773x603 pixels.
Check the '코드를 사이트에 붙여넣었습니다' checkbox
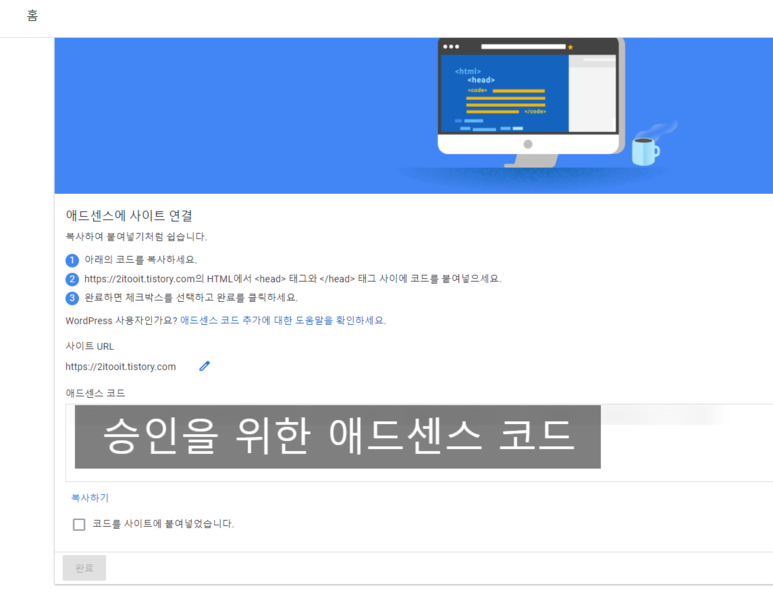coord(79,524)
